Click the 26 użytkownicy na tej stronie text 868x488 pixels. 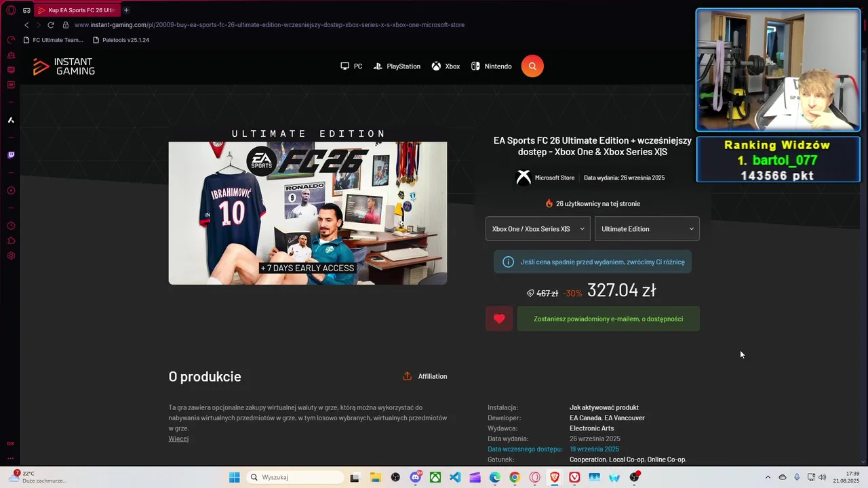click(x=598, y=203)
